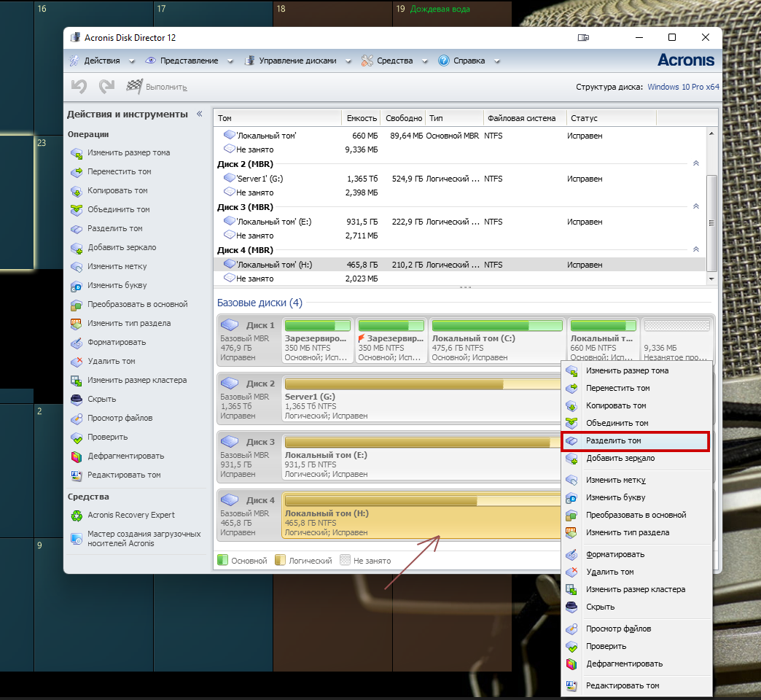The image size is (761, 700).
Task: Expand dropdown arrow next to Управление дисками
Action: [348, 61]
